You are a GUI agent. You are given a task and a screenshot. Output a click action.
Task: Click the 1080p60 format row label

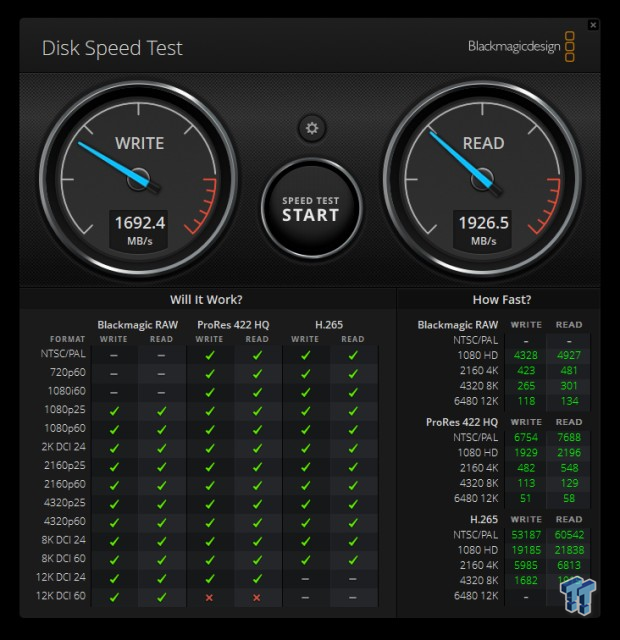pyautogui.click(x=65, y=428)
